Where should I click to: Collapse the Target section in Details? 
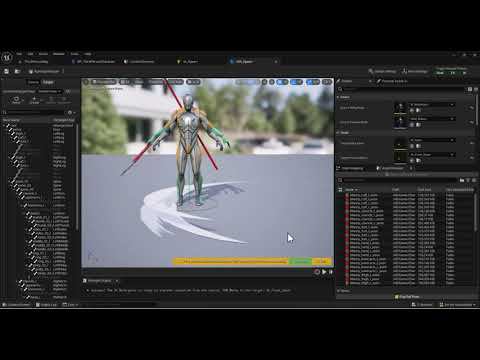338,133
